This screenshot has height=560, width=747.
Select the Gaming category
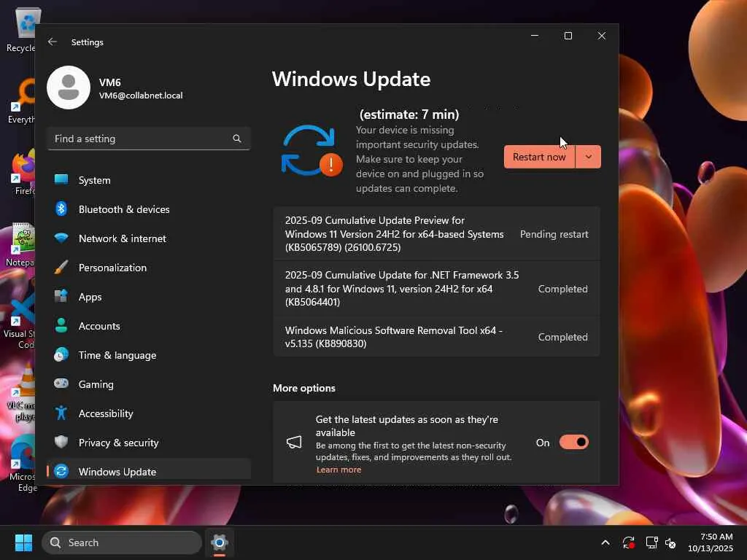pos(149,384)
